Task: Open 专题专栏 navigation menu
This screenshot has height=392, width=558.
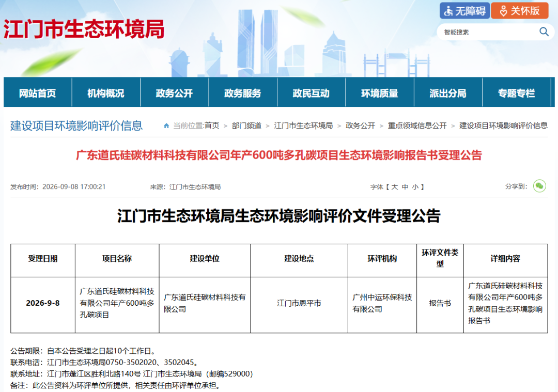Action: (516, 93)
